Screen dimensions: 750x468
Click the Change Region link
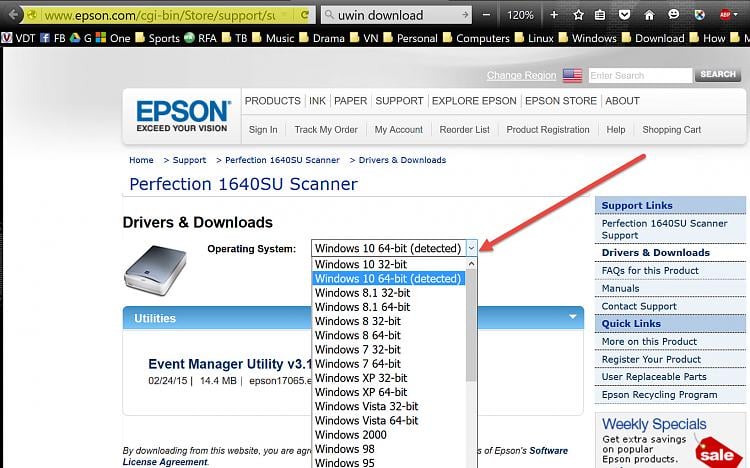click(521, 76)
